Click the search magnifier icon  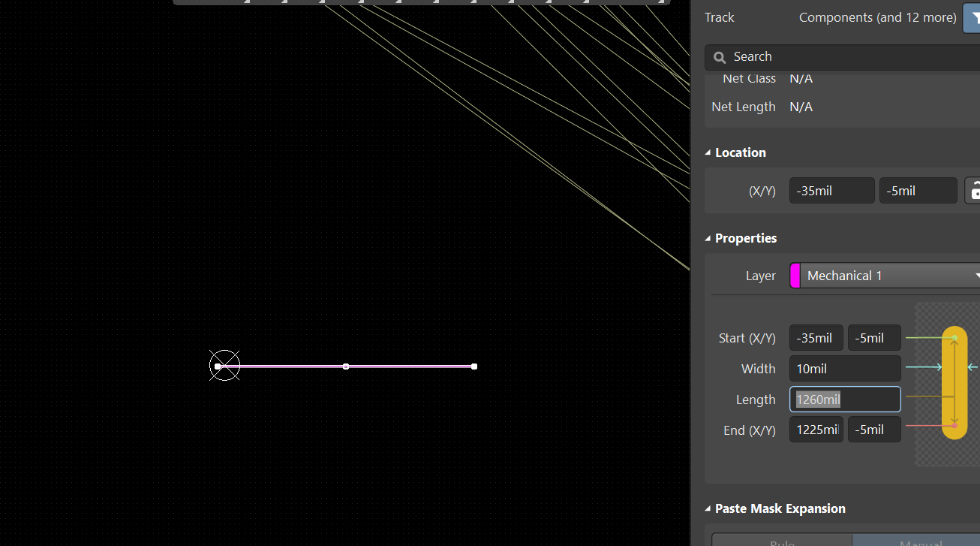[x=720, y=57]
